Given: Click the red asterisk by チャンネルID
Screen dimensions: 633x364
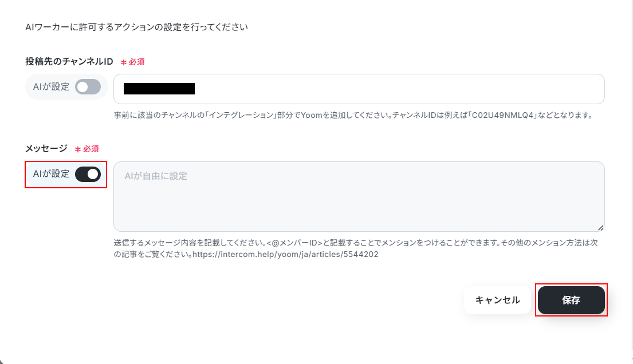Looking at the screenshot, I should coord(124,62).
